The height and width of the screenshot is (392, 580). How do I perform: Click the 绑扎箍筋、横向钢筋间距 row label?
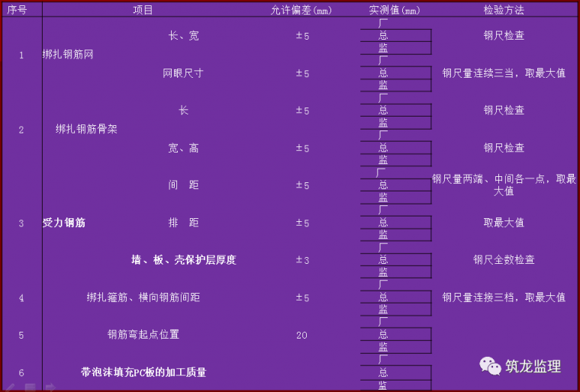point(143,297)
